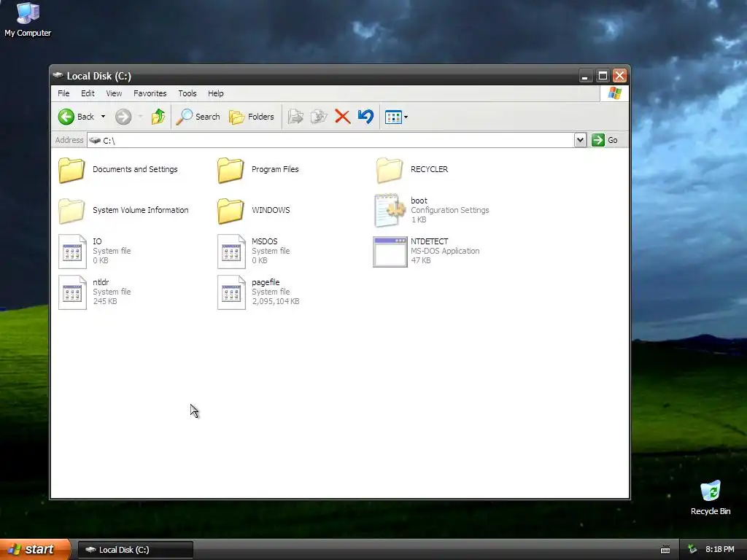
Task: Click the 'NTDETECT' file name
Action: (x=429, y=241)
